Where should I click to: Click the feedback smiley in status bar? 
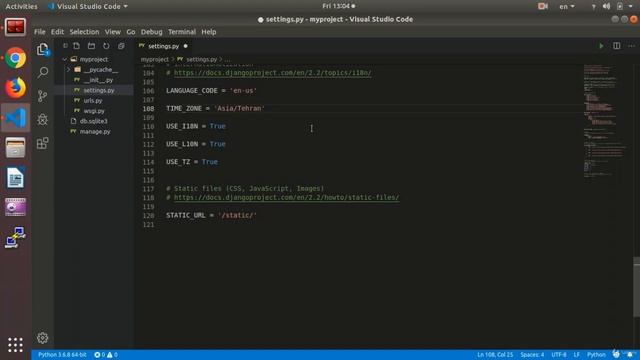click(x=616, y=354)
